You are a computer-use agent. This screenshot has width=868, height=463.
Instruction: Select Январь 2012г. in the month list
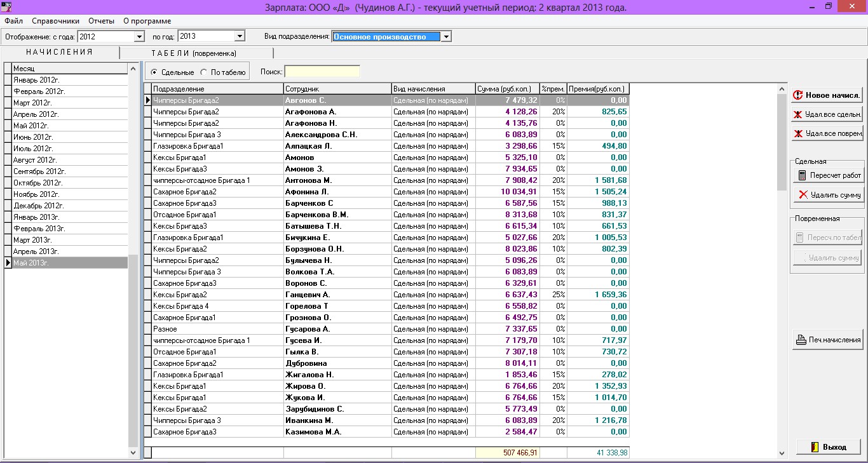pos(70,80)
